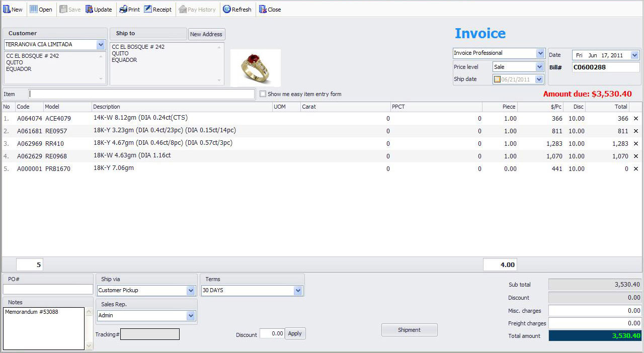Screen dimensions: 644x353
Task: Apply the discount with the Apply button
Action: (x=295, y=333)
